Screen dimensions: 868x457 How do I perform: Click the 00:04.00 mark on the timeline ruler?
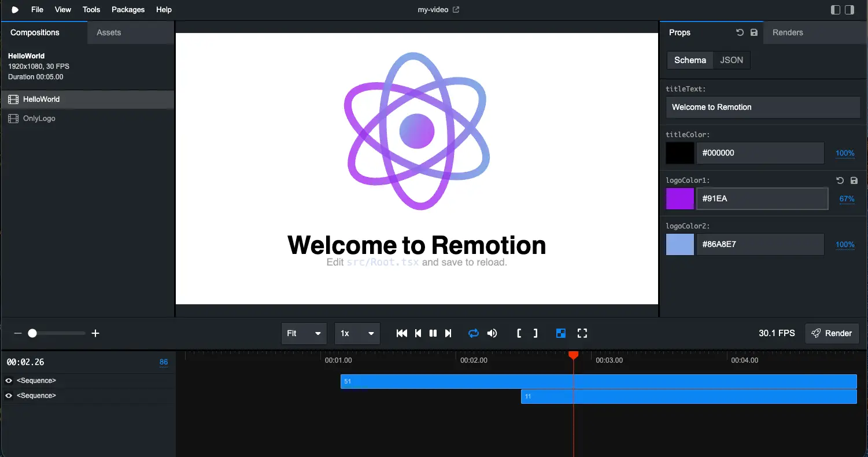click(744, 360)
